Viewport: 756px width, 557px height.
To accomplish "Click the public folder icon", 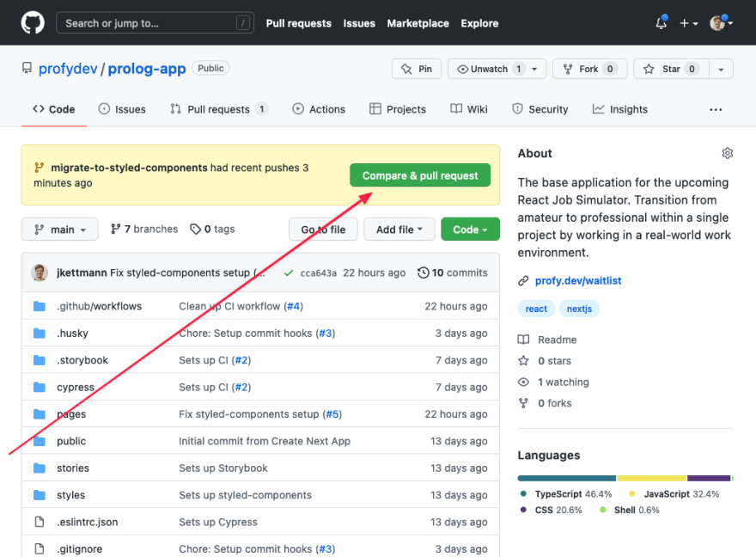I will coord(40,441).
